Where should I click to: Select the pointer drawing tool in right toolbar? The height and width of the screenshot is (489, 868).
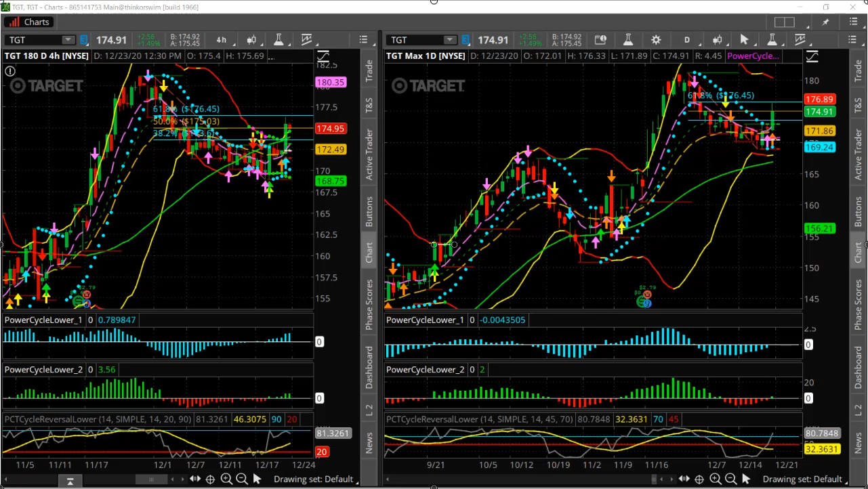coord(744,40)
